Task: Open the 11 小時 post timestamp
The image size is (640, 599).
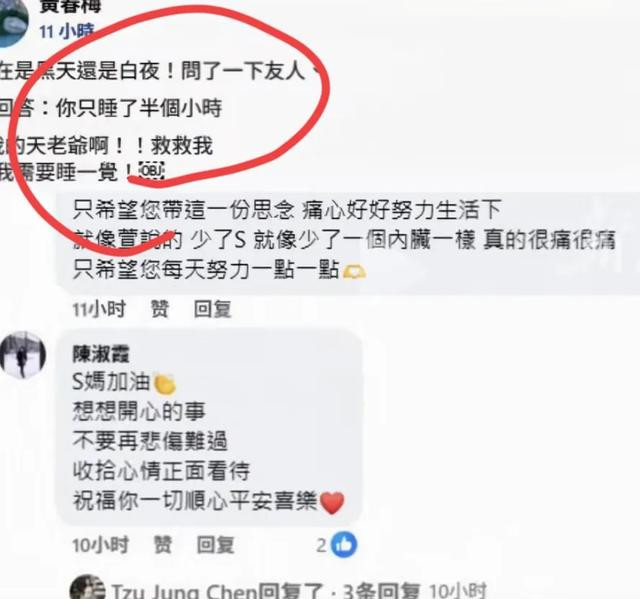Action: point(67,31)
